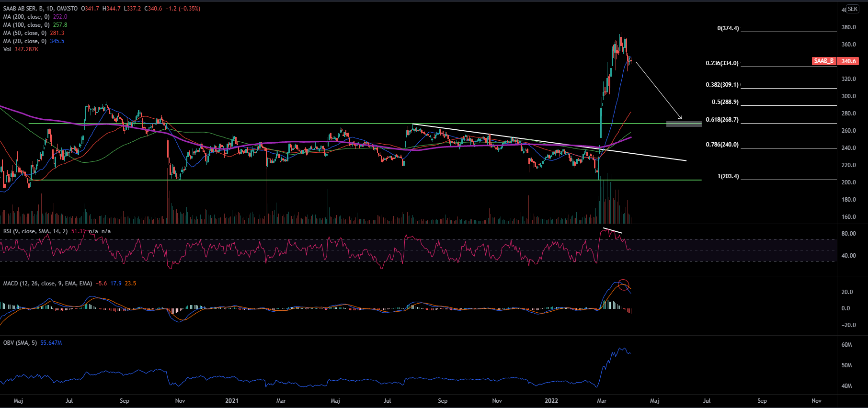Select the 0.618 Fibonacci level label
Viewport: 868px width, 408px height.
pos(722,120)
